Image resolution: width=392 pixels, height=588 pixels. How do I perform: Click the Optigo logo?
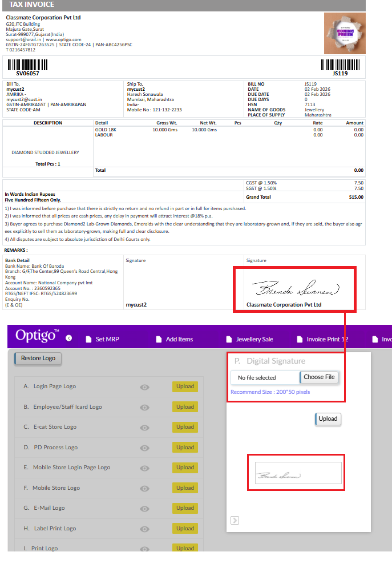(x=37, y=336)
